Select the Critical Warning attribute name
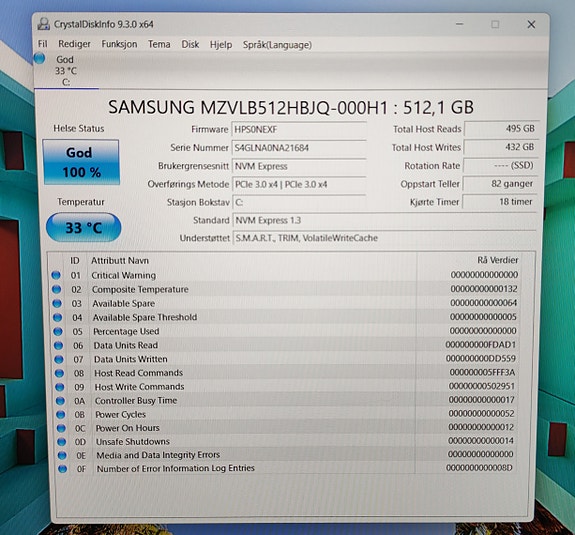 point(124,275)
